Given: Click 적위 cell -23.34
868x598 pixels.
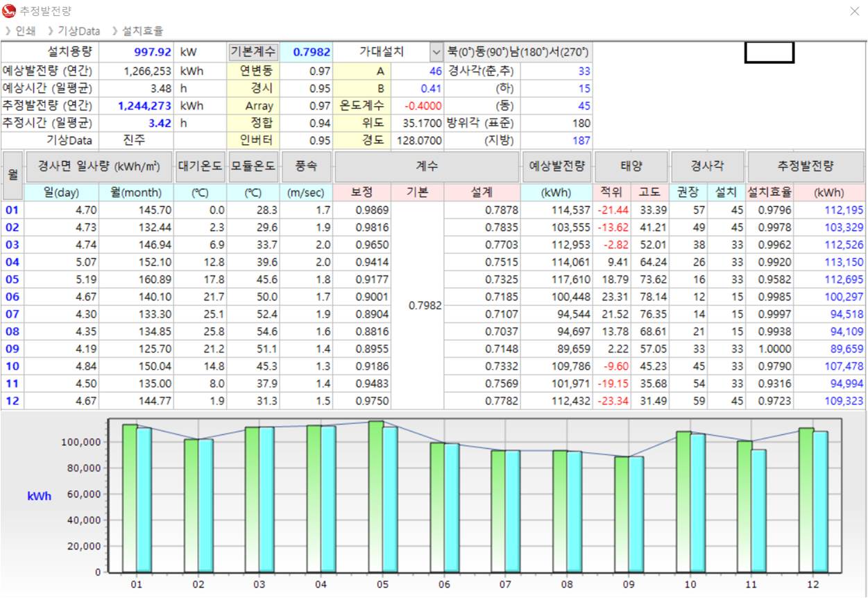Looking at the screenshot, I should coord(613,401).
